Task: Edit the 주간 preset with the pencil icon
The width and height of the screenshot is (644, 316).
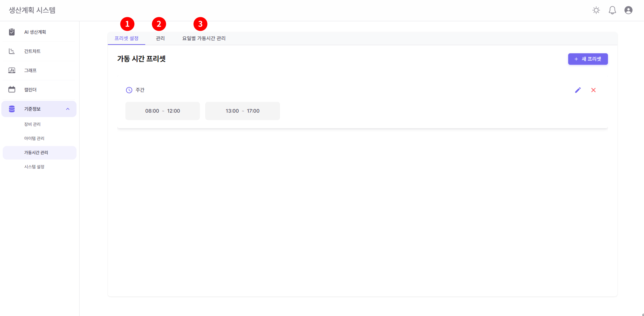Action: pyautogui.click(x=578, y=90)
